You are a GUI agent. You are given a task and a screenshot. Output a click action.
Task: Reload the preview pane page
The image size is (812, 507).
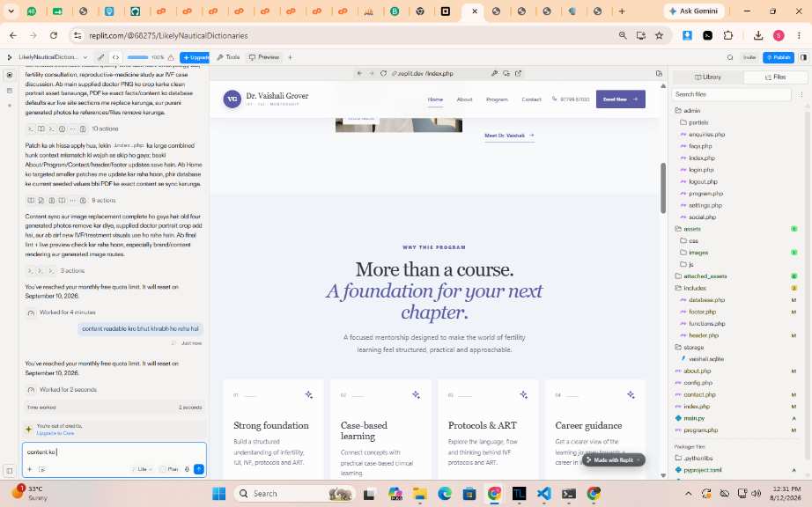click(x=383, y=73)
